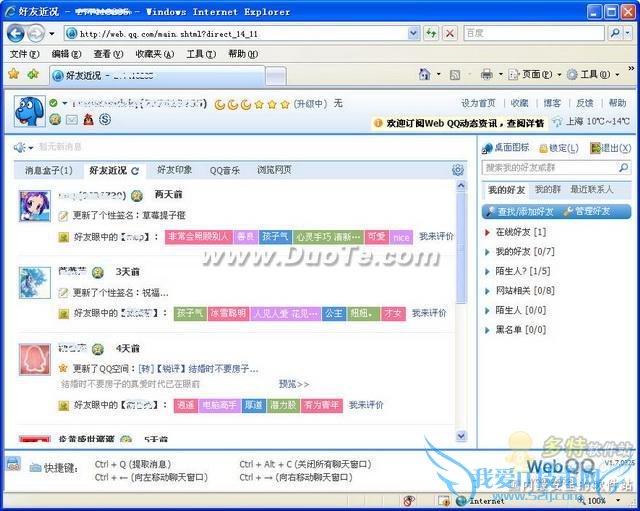Open 收藏夹(A) menu
Image resolution: width=640 pixels, height=511 pixels.
point(155,54)
